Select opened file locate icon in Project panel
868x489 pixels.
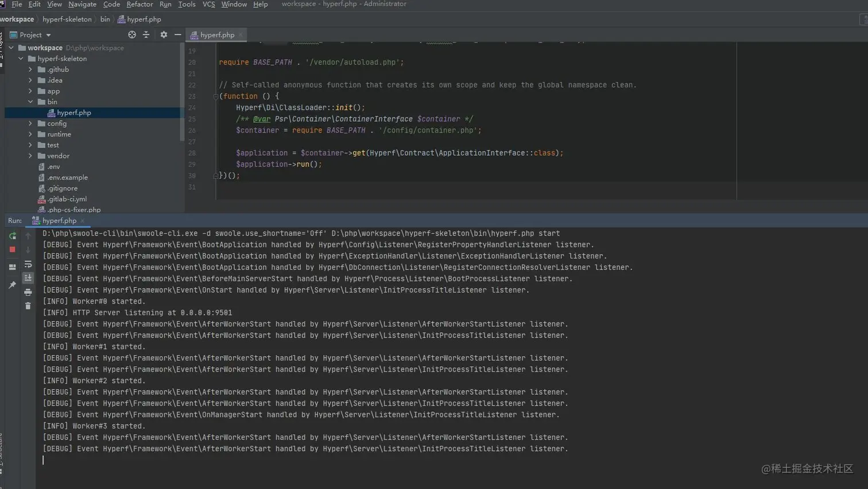pyautogui.click(x=132, y=35)
